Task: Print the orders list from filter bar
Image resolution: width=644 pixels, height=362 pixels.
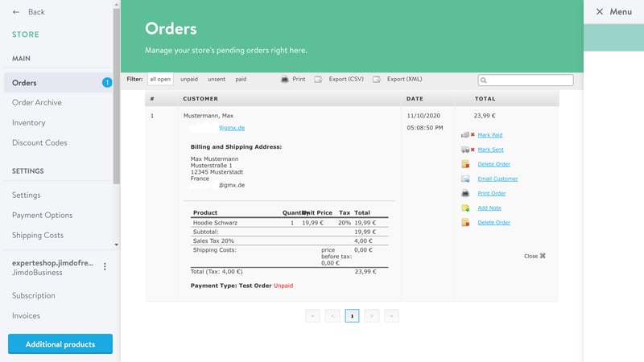Action: tap(293, 80)
